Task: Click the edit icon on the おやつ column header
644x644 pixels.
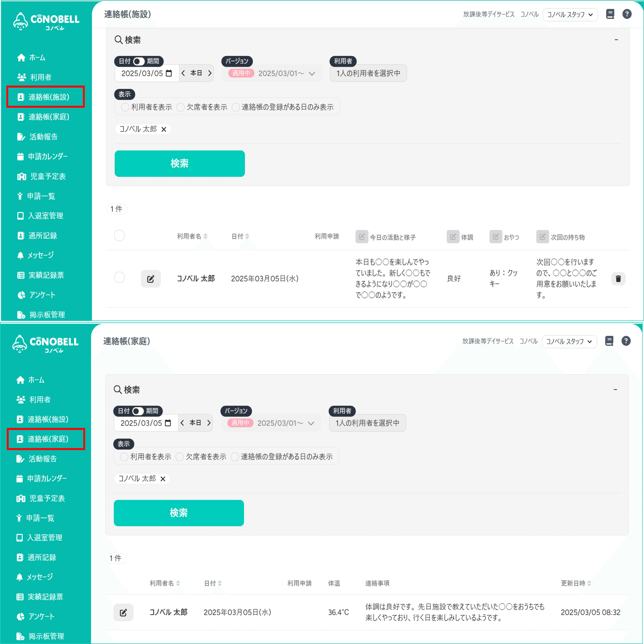Action: tap(495, 237)
